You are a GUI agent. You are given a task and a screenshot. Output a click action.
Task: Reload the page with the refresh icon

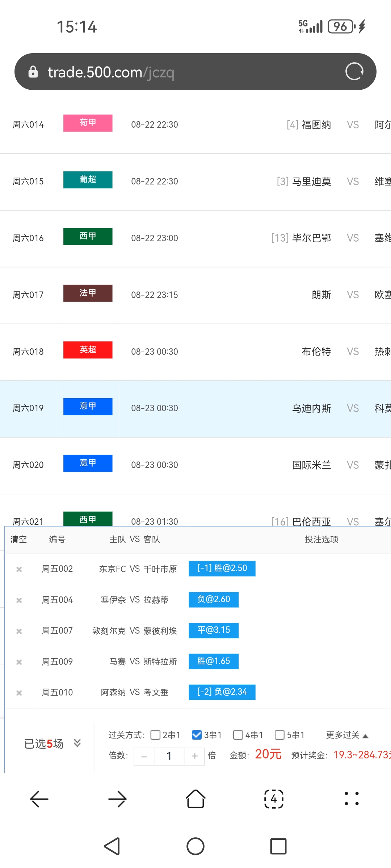click(x=354, y=71)
